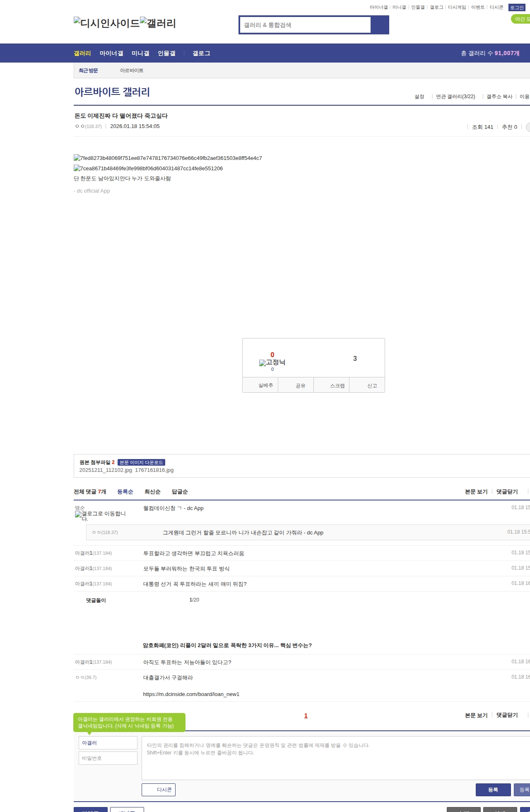Screen dimensions: 530x812
Task: Click post title 돈도 이제진짜 다 떨어졌다 죽고싶다
Action: tap(121, 116)
